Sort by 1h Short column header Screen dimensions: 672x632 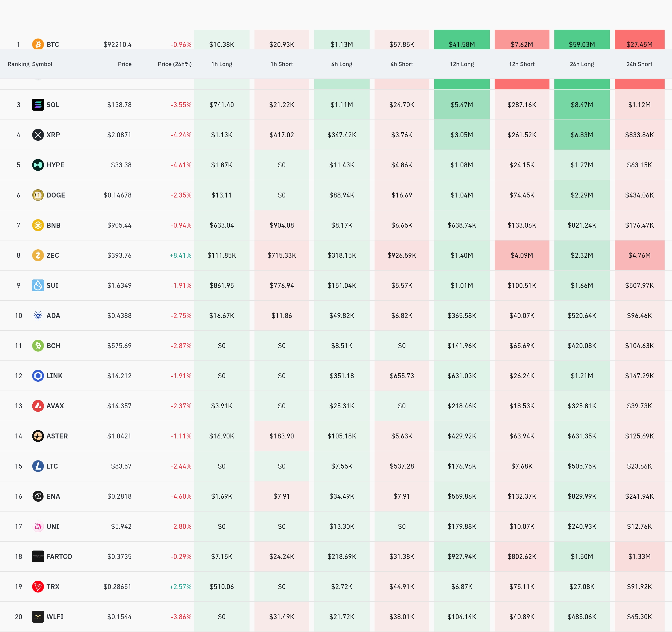tap(282, 64)
